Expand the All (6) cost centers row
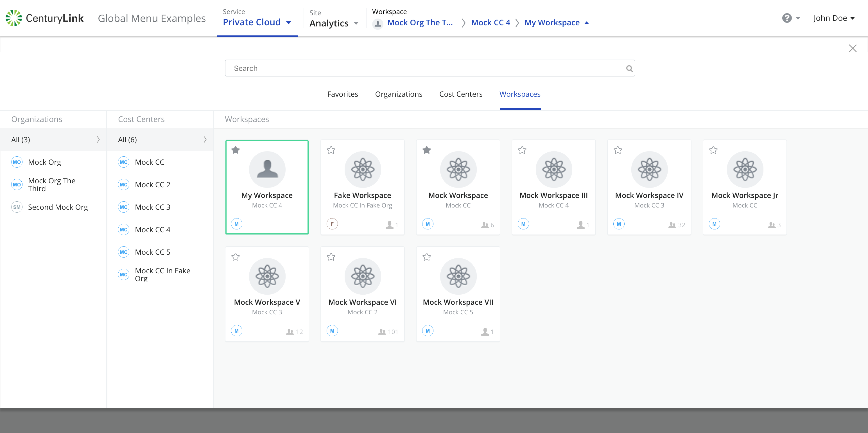Image resolution: width=868 pixels, height=433 pixels. [x=160, y=139]
